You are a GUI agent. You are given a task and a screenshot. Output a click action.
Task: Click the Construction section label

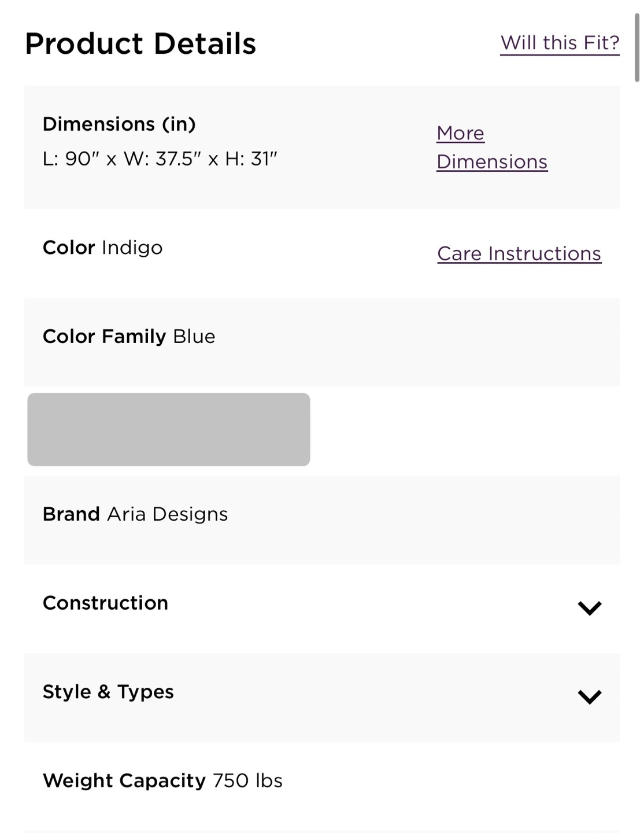click(x=105, y=603)
